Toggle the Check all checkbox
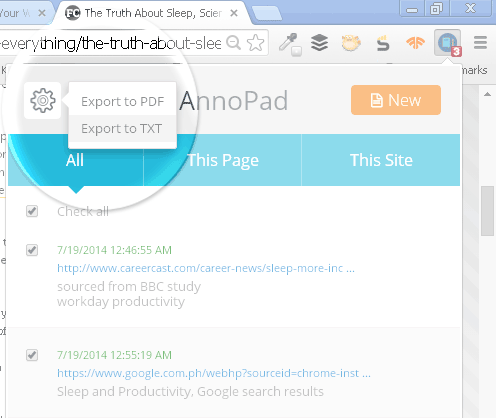The image size is (496, 418). tap(32, 211)
